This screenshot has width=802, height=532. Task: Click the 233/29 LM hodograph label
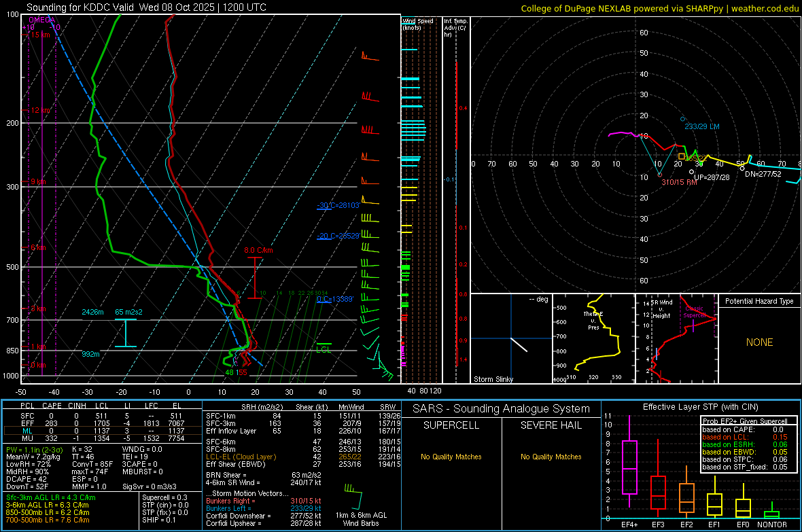click(x=701, y=126)
